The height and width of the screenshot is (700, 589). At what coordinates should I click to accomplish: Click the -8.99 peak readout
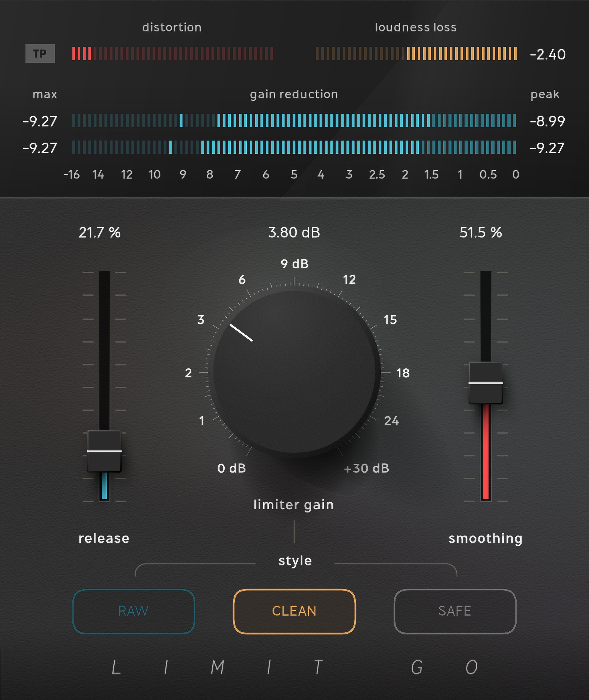pos(547,121)
